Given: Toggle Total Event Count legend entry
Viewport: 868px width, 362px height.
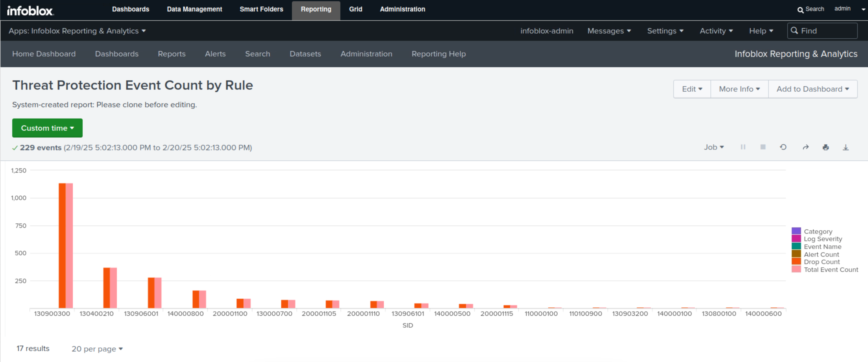Looking at the screenshot, I should (x=831, y=269).
